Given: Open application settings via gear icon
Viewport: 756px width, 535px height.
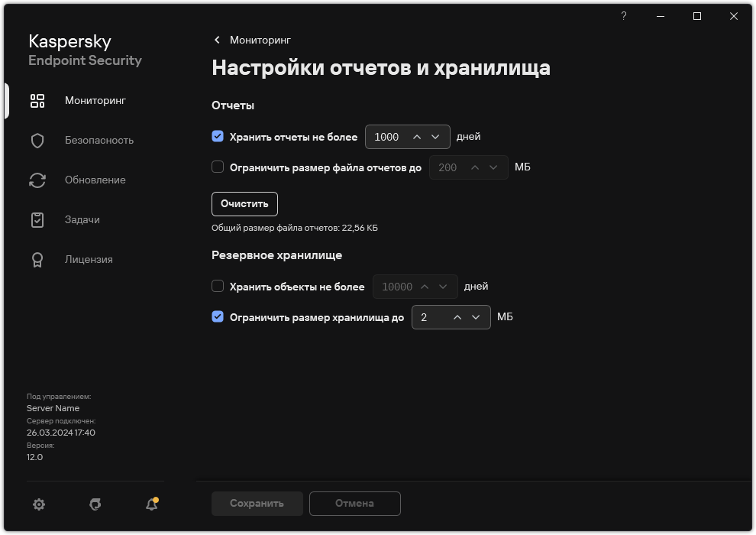Looking at the screenshot, I should [x=38, y=504].
